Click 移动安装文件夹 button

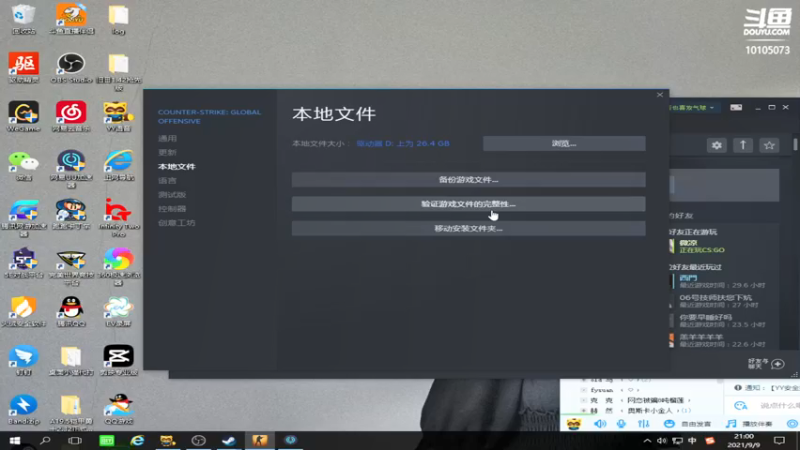coord(468,229)
